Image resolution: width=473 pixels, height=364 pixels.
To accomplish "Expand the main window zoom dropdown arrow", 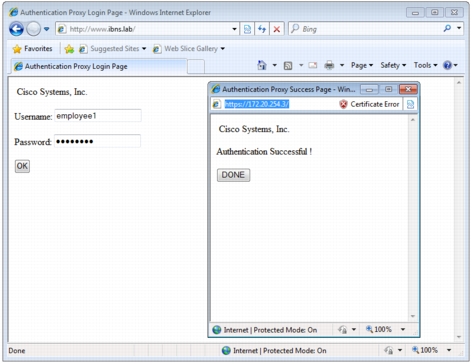I will (449, 350).
